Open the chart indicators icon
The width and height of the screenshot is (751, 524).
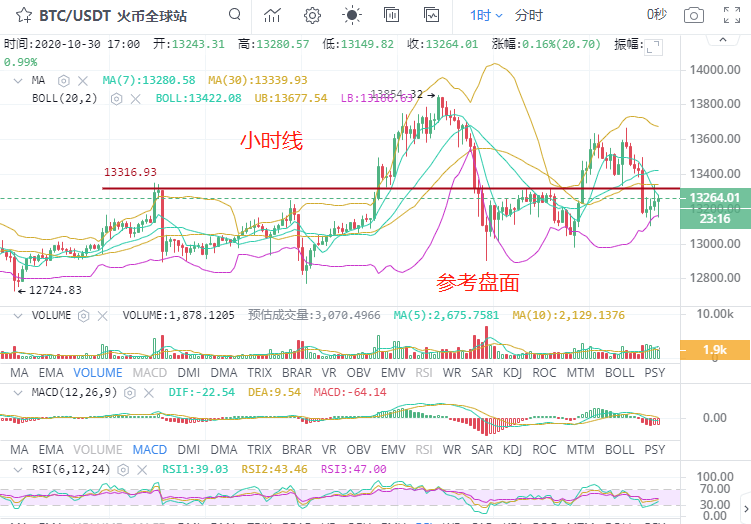[x=272, y=15]
